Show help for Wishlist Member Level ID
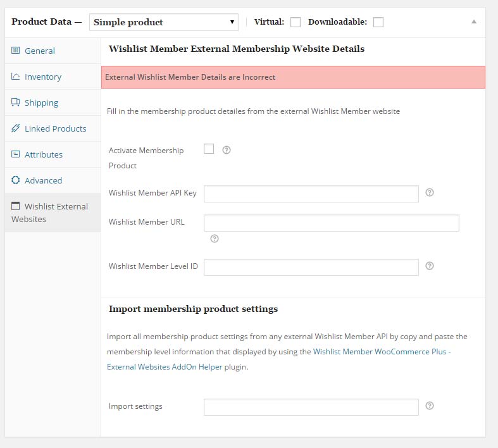 (430, 266)
